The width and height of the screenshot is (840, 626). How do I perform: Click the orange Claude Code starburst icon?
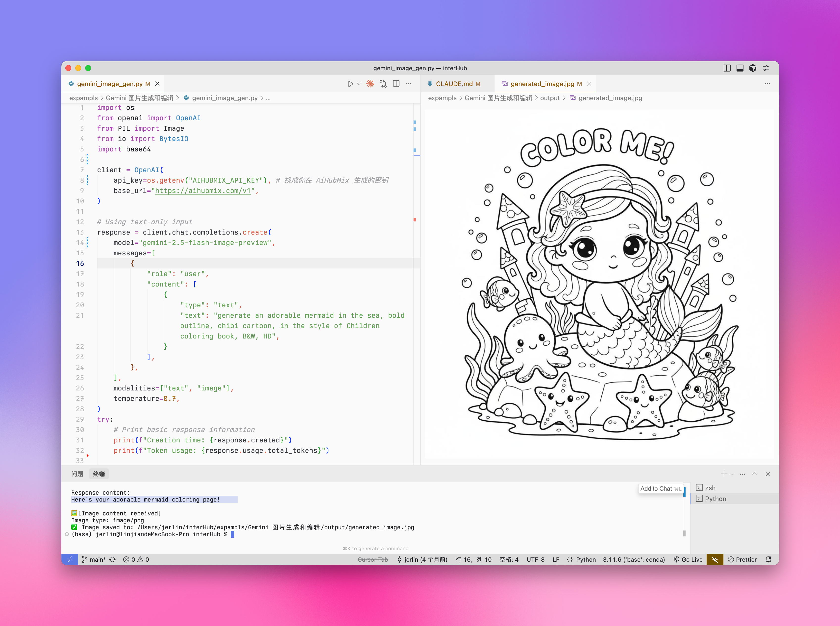[370, 84]
